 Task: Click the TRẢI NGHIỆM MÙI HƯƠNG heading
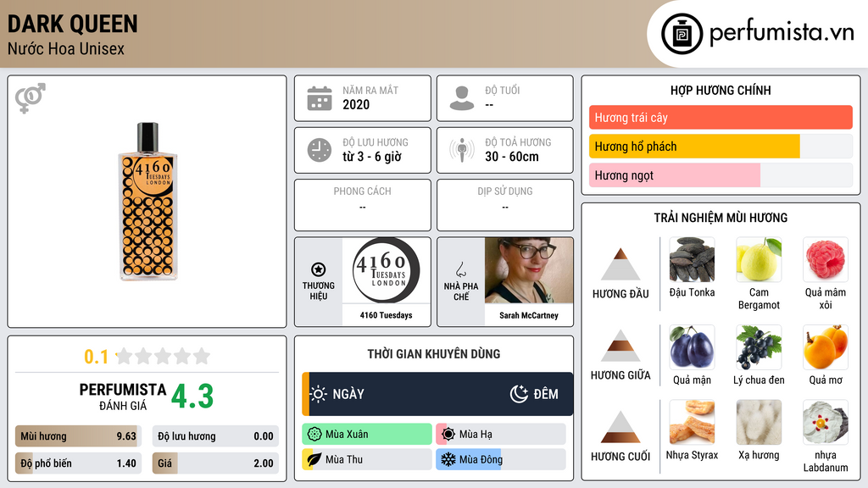(x=721, y=218)
